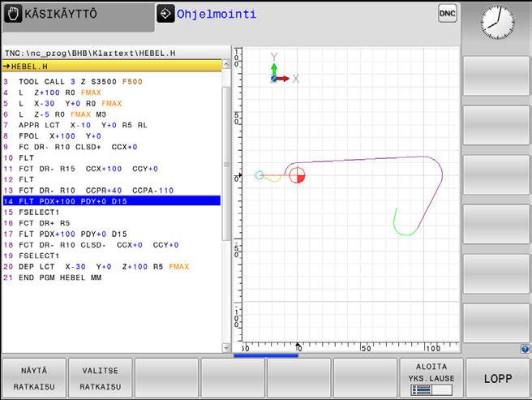Select line 15 FSELECT1

112,213
